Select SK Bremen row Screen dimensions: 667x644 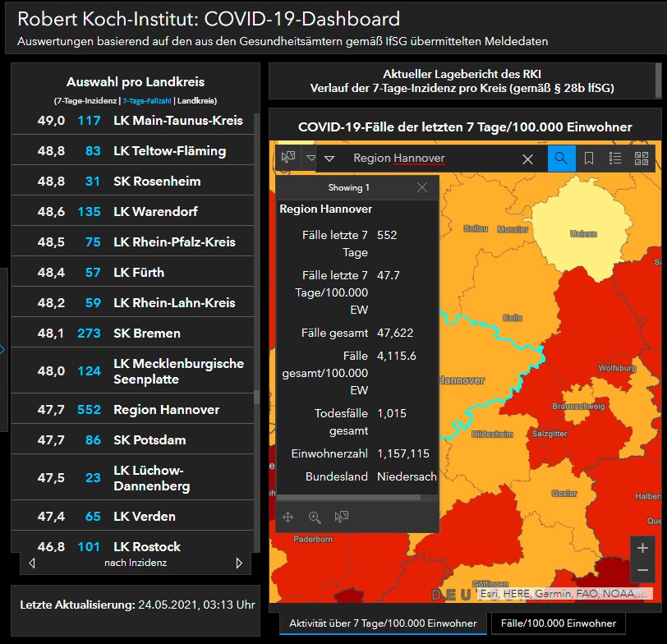click(133, 333)
